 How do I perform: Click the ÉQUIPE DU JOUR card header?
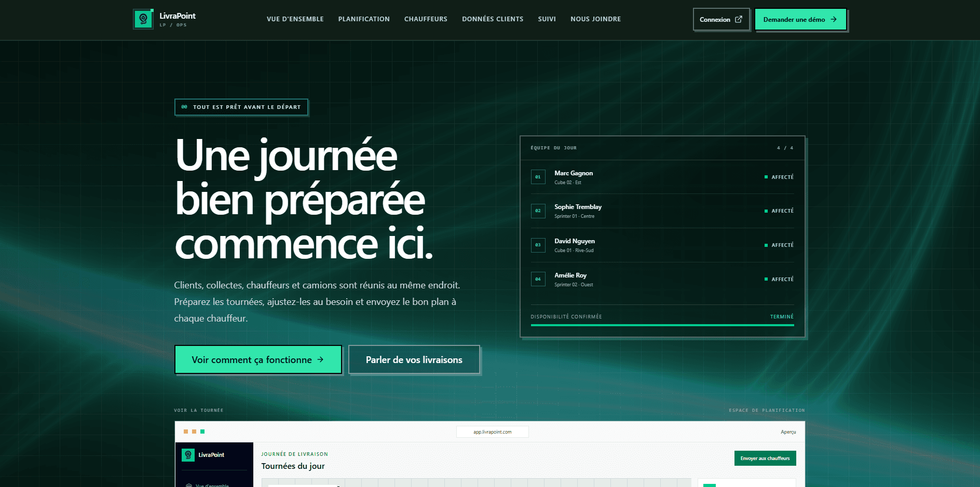553,148
